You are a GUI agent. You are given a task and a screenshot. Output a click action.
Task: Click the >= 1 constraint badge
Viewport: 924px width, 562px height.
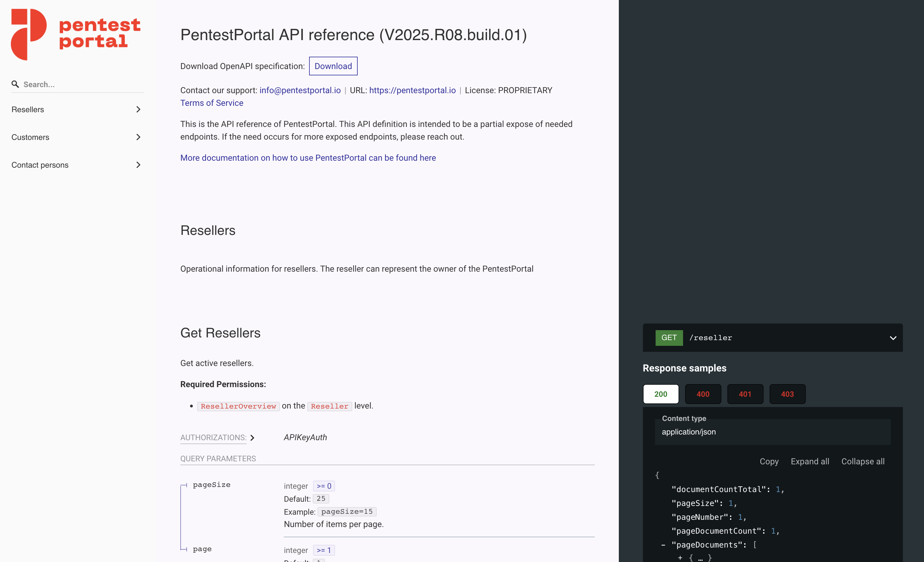tap(324, 550)
